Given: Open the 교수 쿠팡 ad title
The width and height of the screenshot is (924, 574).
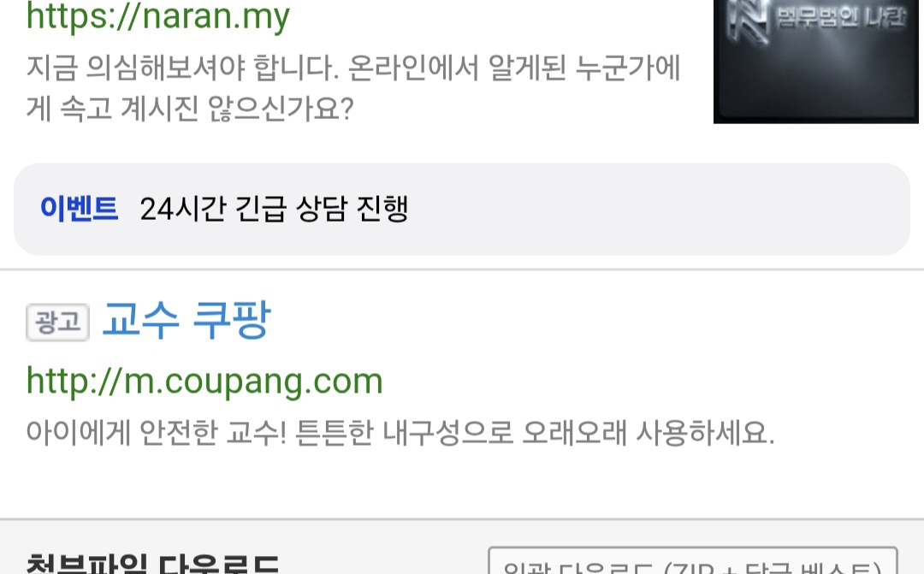Looking at the screenshot, I should tap(187, 320).
